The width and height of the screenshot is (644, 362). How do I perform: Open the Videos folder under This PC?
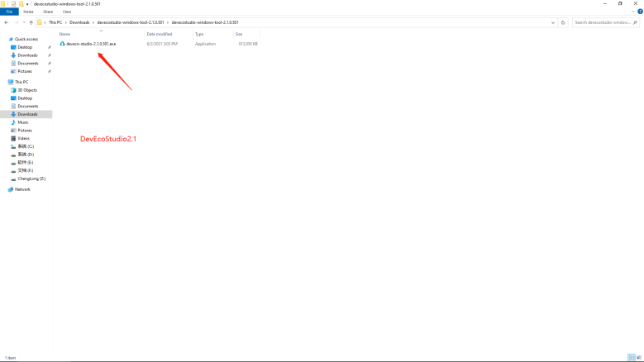coord(24,138)
